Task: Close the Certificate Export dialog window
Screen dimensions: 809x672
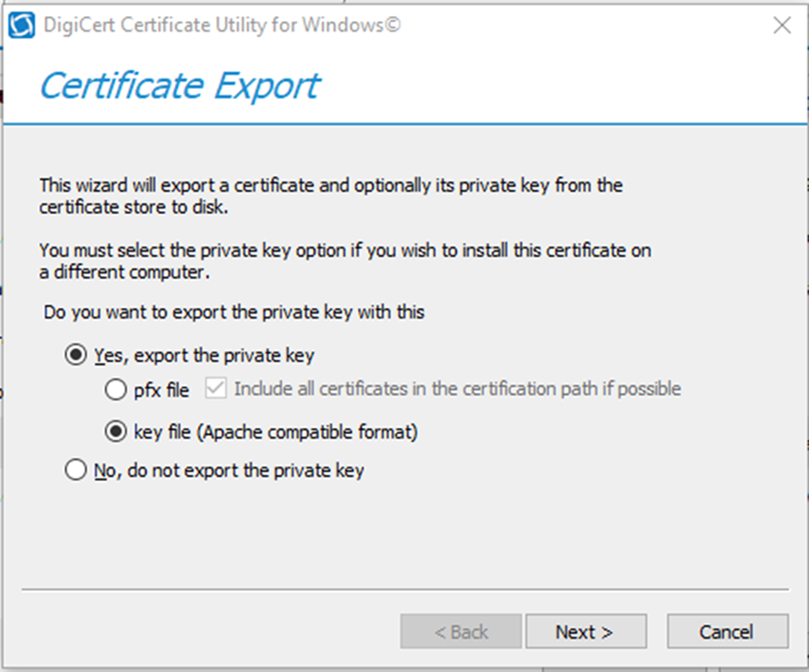Action: tap(782, 25)
